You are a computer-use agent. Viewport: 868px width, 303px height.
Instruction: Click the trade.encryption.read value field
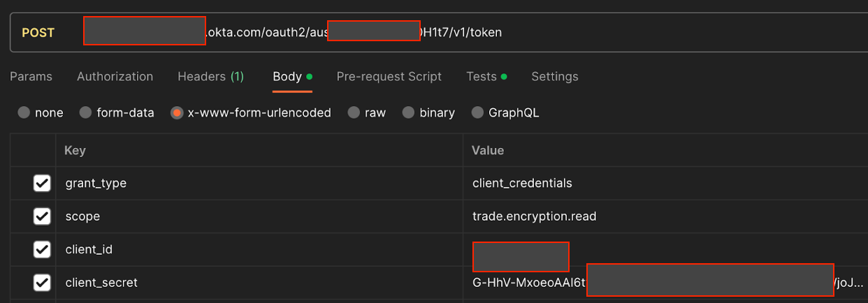click(x=665, y=216)
